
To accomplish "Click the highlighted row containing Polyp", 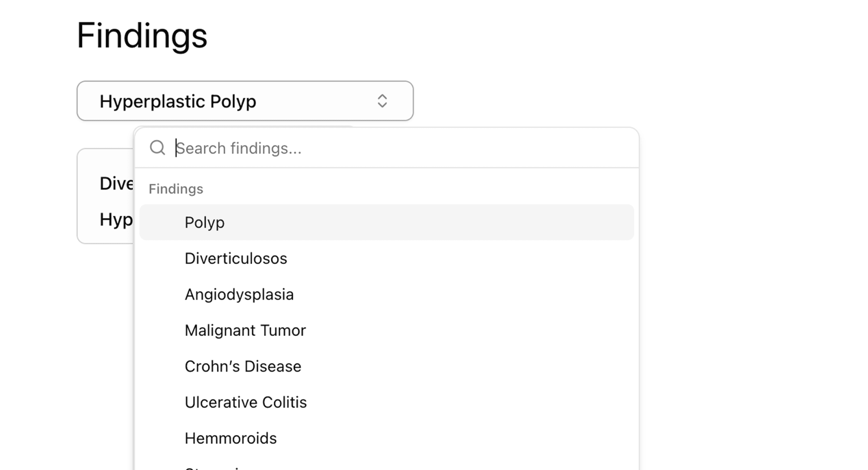I will (387, 222).
